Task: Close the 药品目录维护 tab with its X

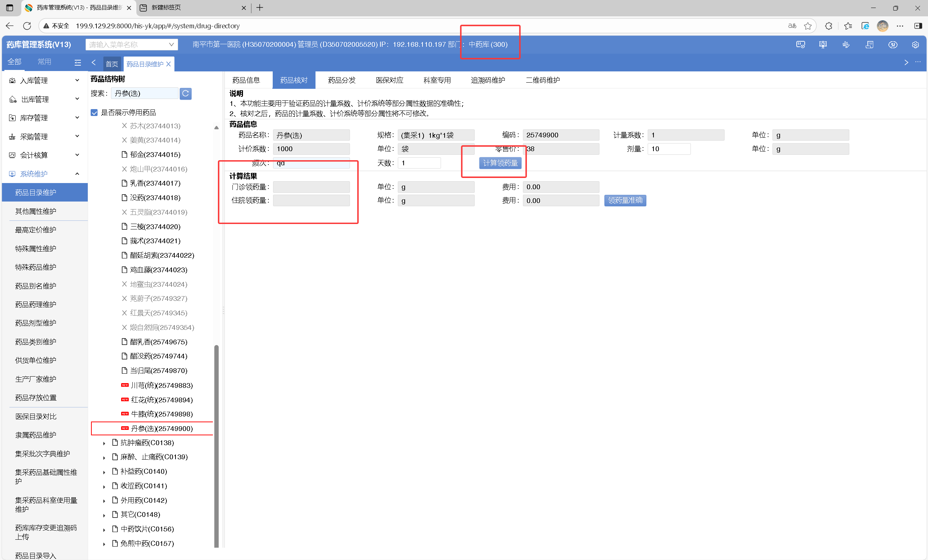Action: click(x=169, y=64)
